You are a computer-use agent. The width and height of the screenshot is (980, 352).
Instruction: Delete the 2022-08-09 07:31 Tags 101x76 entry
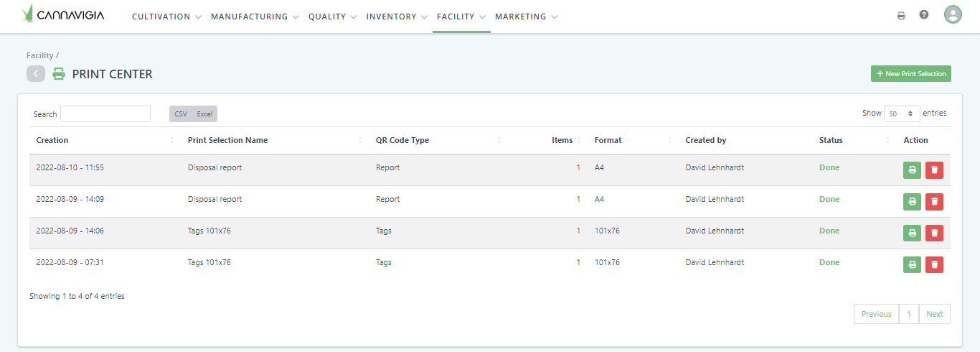tap(934, 264)
